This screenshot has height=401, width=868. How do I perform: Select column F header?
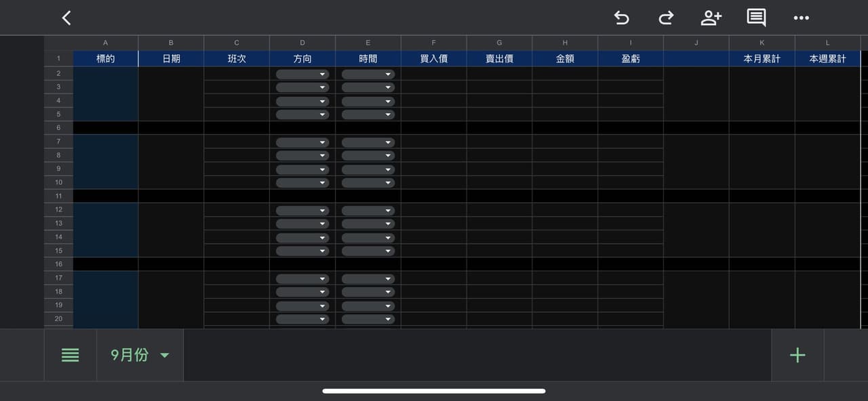coord(434,43)
